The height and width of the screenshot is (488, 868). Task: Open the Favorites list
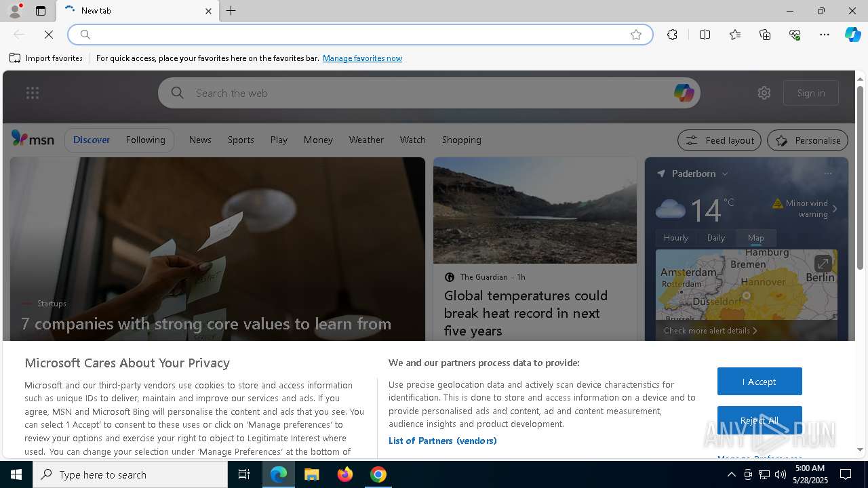pyautogui.click(x=735, y=35)
